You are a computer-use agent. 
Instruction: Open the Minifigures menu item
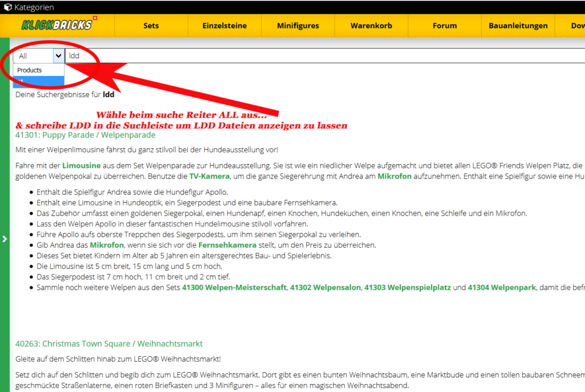point(298,26)
